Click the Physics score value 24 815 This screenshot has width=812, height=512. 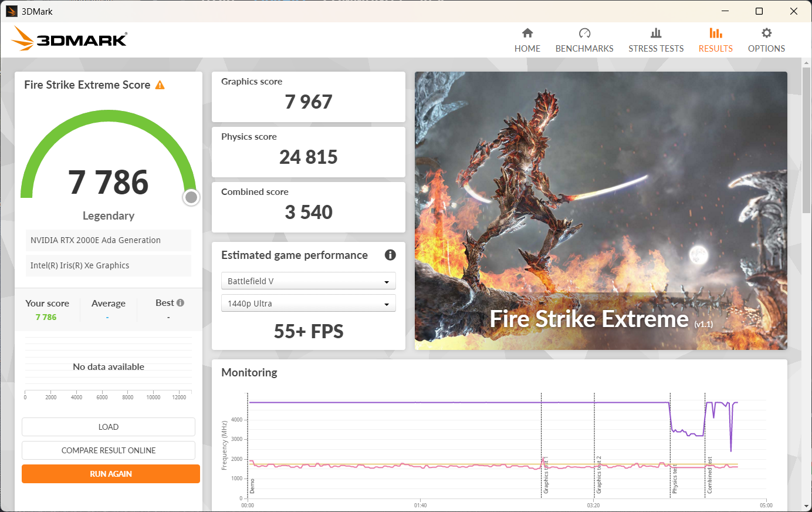tap(309, 157)
